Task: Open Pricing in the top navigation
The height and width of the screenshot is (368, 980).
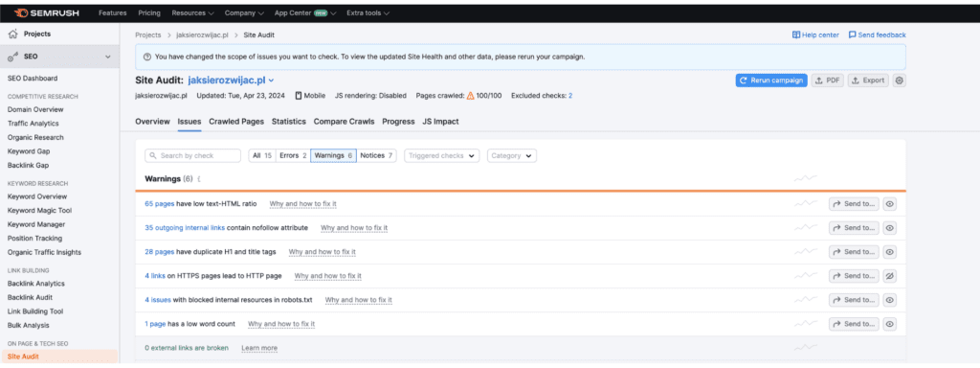Action: [149, 12]
